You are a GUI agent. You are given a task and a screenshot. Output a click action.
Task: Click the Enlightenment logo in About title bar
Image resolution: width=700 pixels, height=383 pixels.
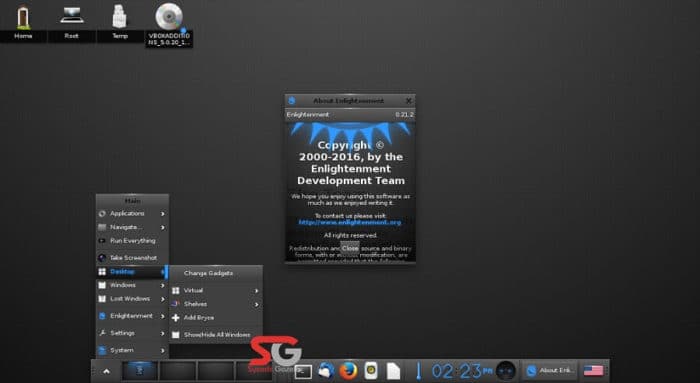point(292,100)
